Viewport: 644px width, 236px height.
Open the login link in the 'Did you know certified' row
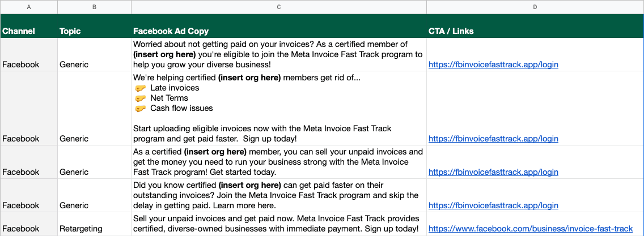coord(493,205)
